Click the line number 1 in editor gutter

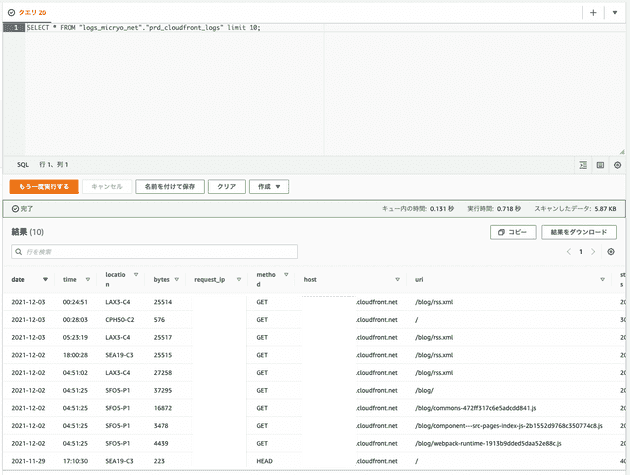coord(16,28)
